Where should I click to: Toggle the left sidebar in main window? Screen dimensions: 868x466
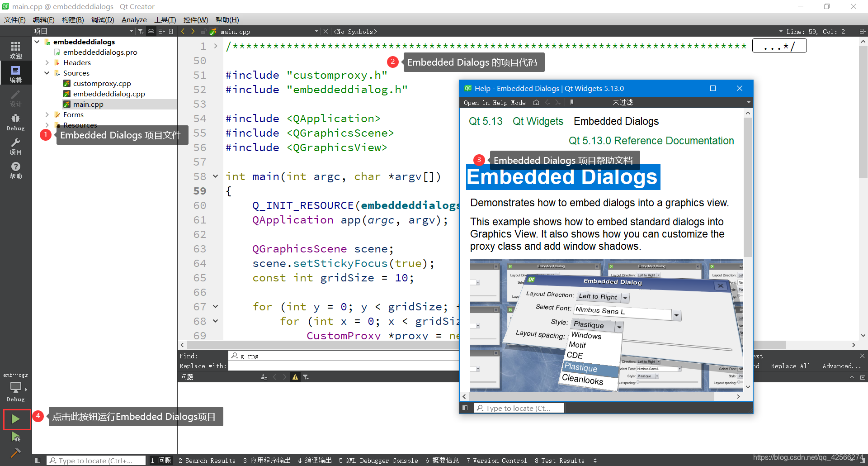38,461
